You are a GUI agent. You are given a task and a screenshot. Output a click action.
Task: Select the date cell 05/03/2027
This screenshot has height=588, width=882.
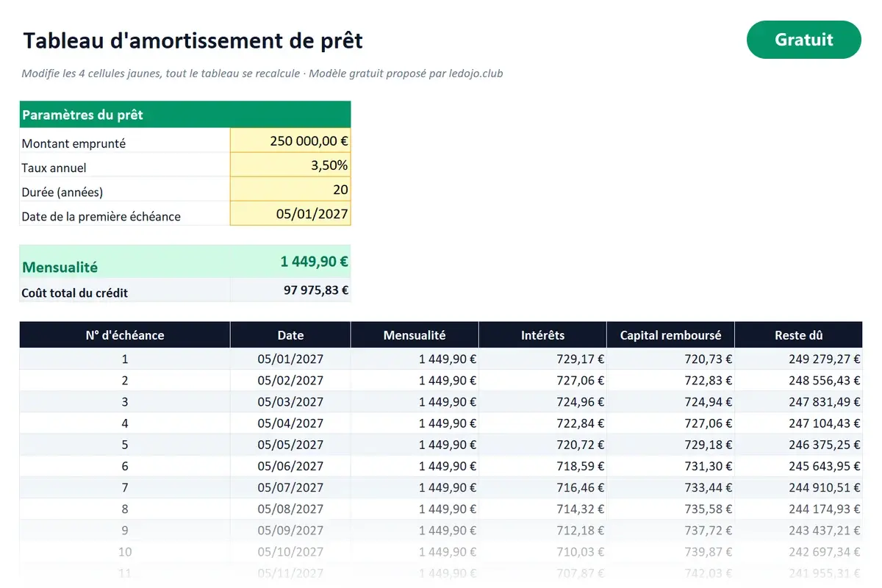[290, 401]
